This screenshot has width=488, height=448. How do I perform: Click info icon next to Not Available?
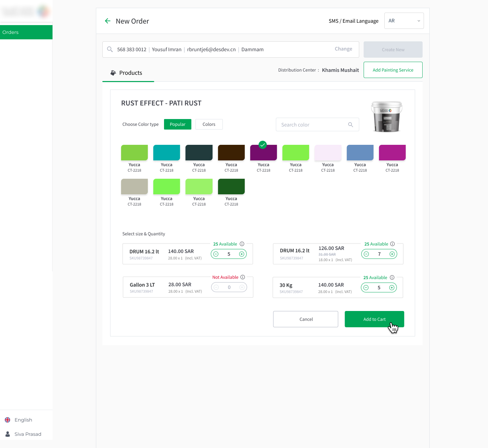click(243, 277)
